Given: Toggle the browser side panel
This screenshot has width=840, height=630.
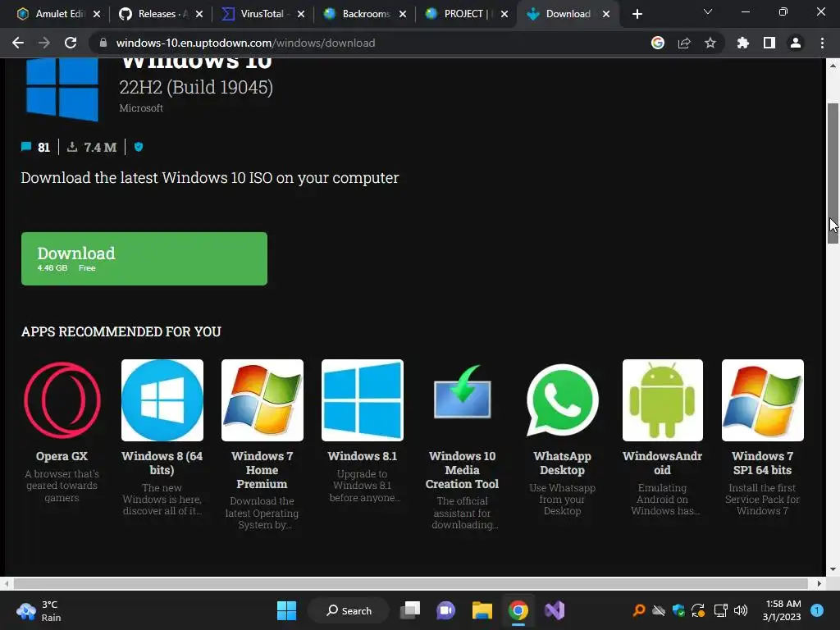Looking at the screenshot, I should pos(769,43).
